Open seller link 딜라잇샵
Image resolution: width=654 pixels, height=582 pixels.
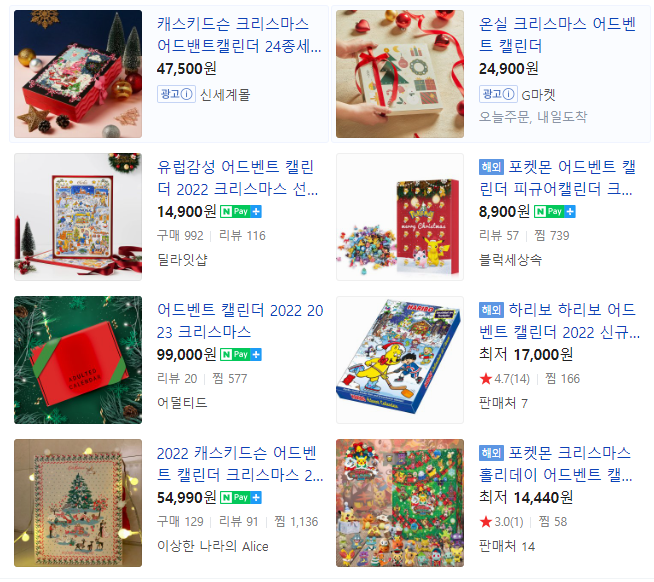182,260
